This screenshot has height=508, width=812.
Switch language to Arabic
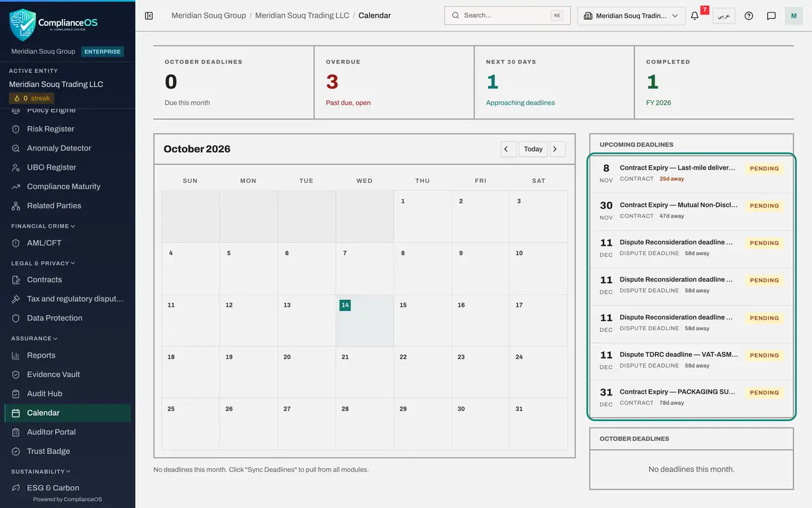click(724, 16)
